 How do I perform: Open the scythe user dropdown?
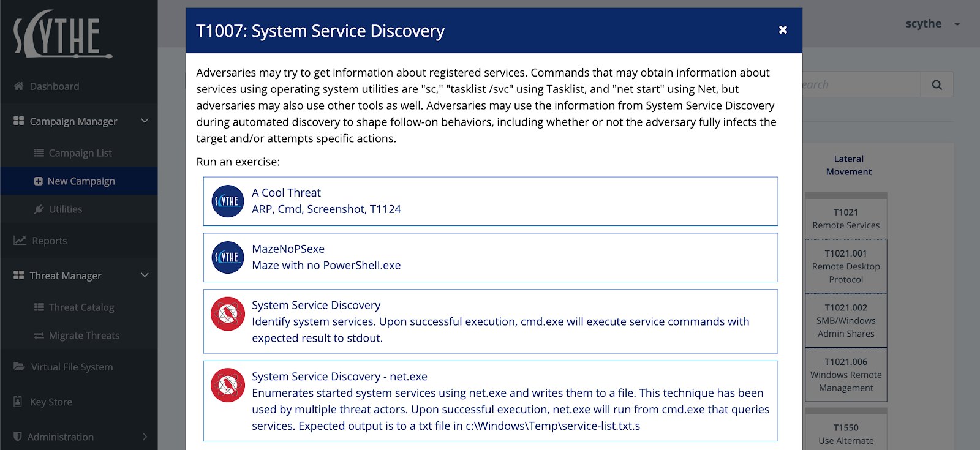point(933,24)
